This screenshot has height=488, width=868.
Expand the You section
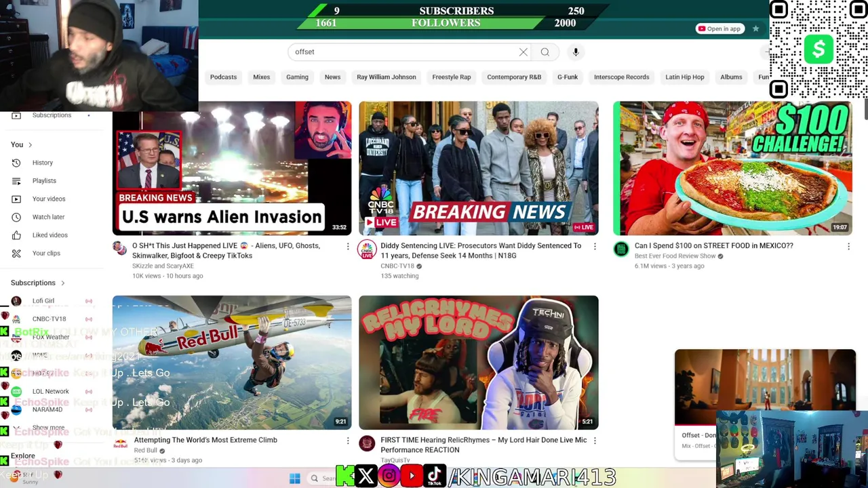[x=22, y=144]
